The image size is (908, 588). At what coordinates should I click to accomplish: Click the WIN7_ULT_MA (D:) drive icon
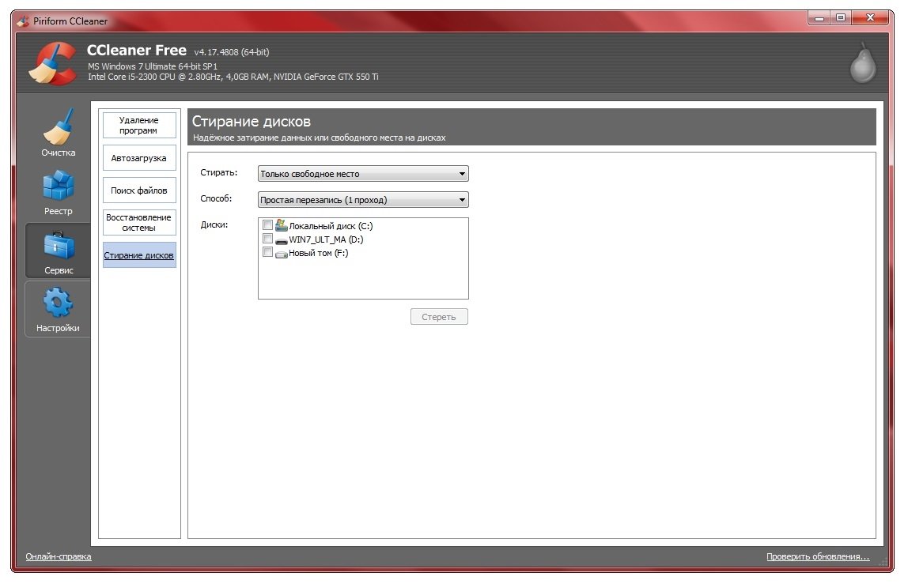[282, 239]
